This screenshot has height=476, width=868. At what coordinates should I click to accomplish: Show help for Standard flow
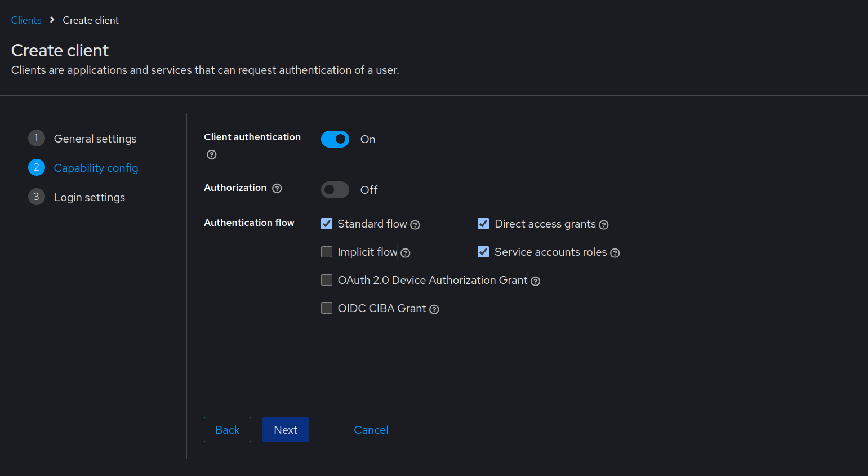415,225
